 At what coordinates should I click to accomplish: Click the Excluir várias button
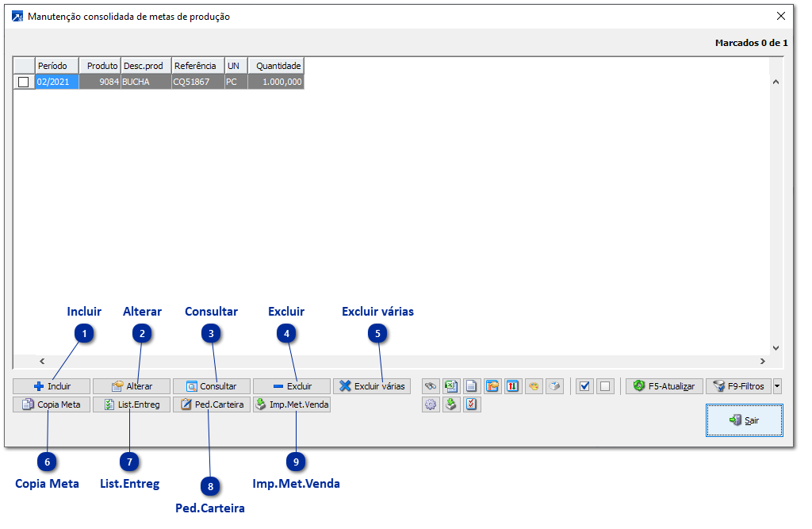(372, 386)
